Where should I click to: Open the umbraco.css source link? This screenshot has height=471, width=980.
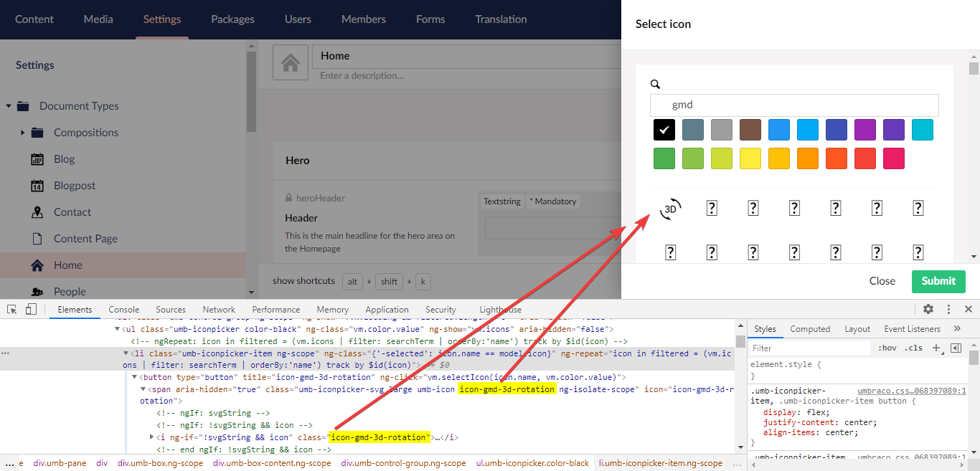[912, 391]
